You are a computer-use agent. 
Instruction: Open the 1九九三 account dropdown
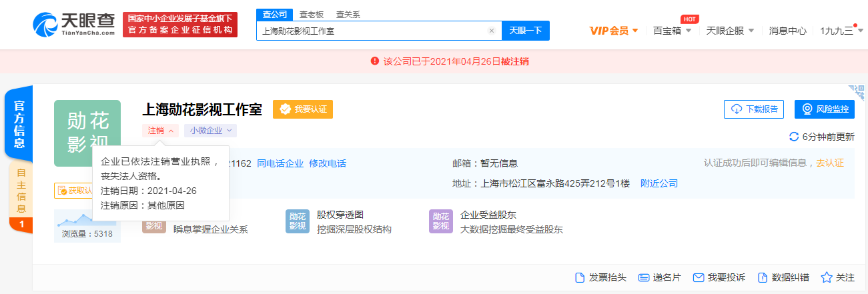[x=841, y=31]
